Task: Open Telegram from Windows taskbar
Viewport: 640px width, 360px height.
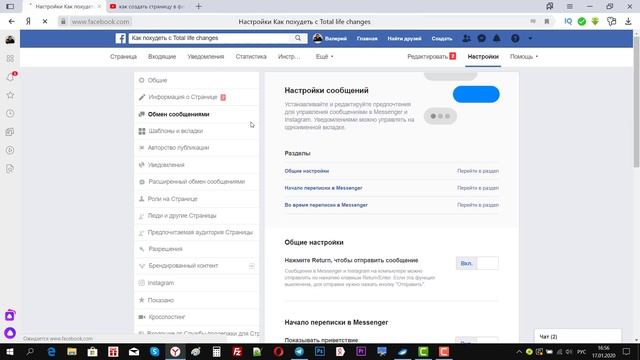Action: 299,351
